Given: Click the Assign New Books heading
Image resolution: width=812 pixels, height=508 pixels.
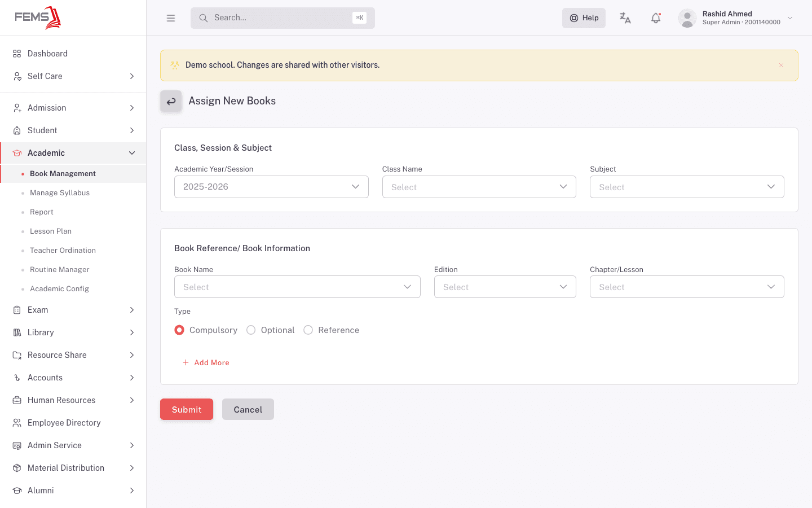Looking at the screenshot, I should point(232,101).
